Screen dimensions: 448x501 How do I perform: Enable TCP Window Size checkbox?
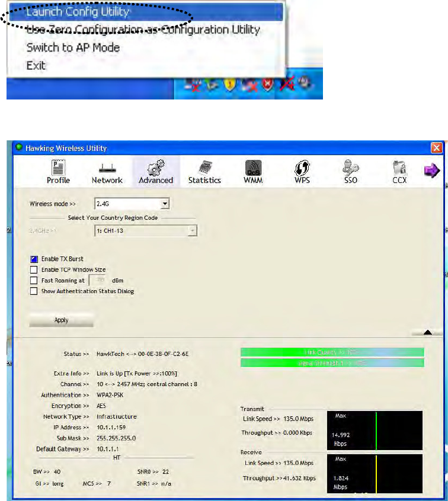(x=34, y=269)
